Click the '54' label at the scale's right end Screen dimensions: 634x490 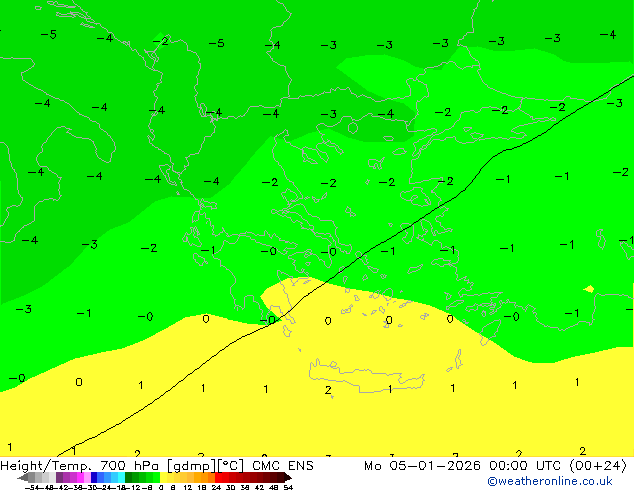click(288, 488)
